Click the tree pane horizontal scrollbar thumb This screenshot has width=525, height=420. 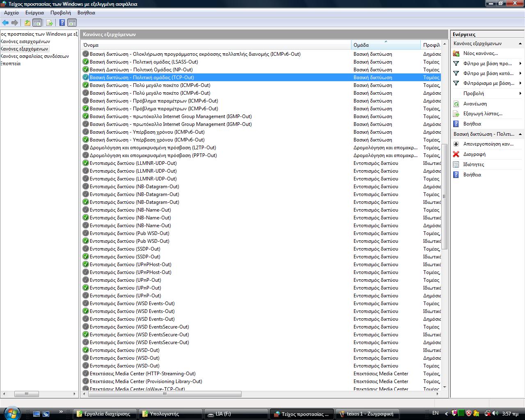27,394
